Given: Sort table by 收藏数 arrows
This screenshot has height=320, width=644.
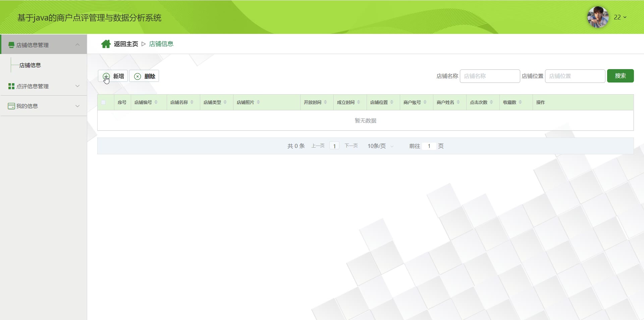Looking at the screenshot, I should (520, 102).
